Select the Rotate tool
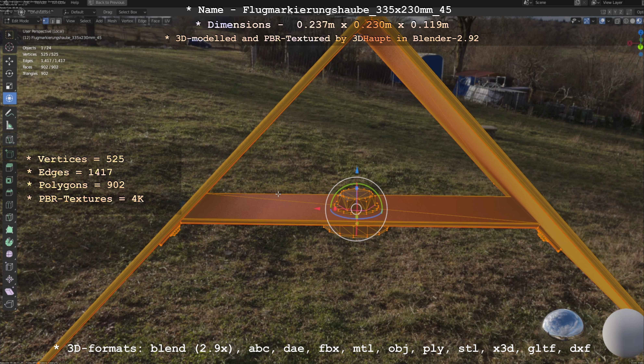Screen dimensions: 644x364 pyautogui.click(x=9, y=73)
